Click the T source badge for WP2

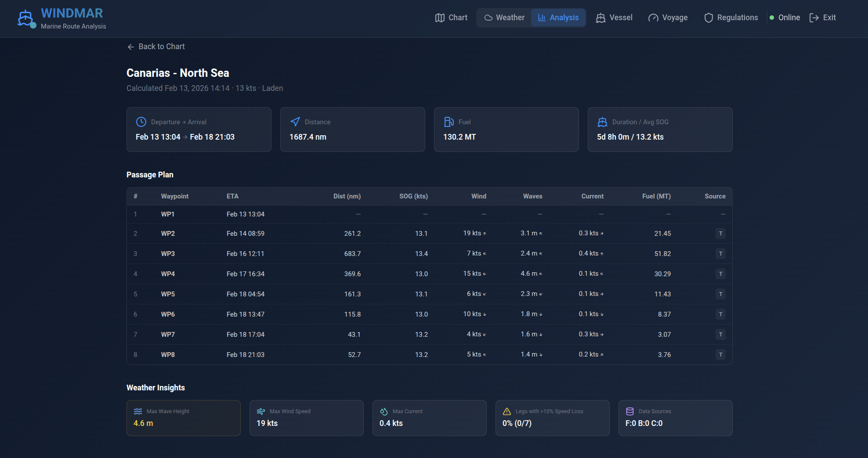720,234
